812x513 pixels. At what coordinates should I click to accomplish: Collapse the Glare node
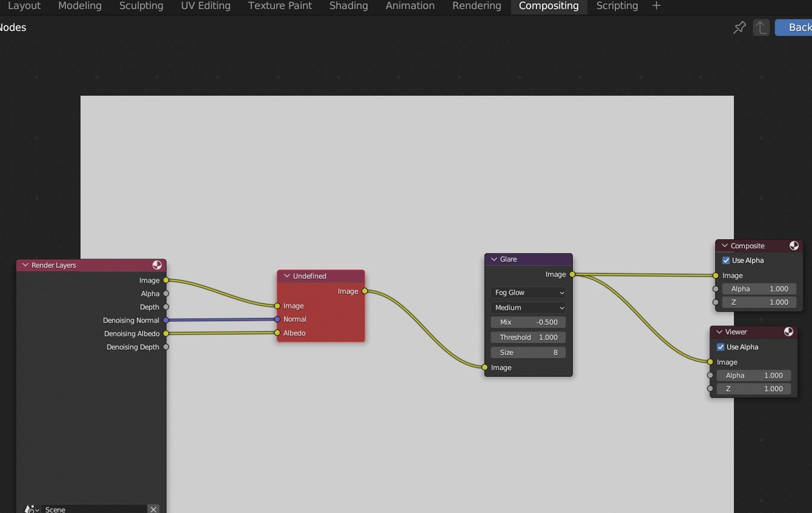tap(494, 259)
